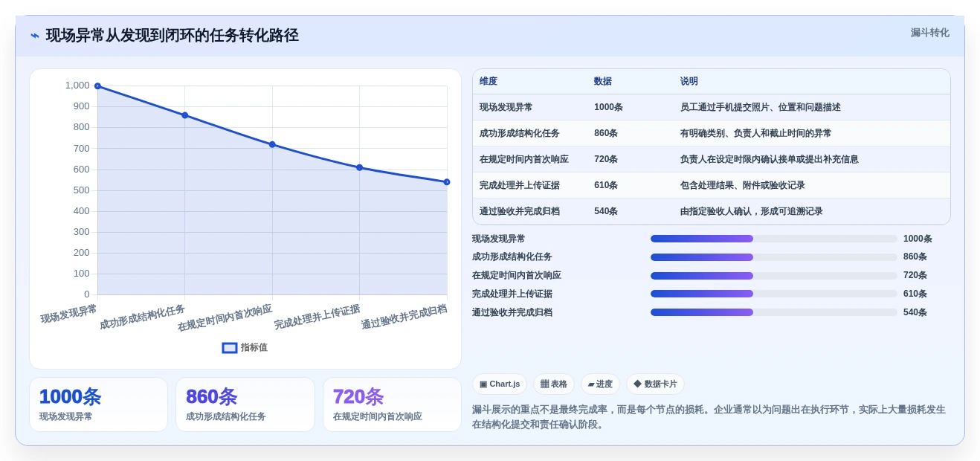Click table cell 通过验收并完成归档
The width and height of the screenshot is (980, 461).
pyautogui.click(x=519, y=211)
